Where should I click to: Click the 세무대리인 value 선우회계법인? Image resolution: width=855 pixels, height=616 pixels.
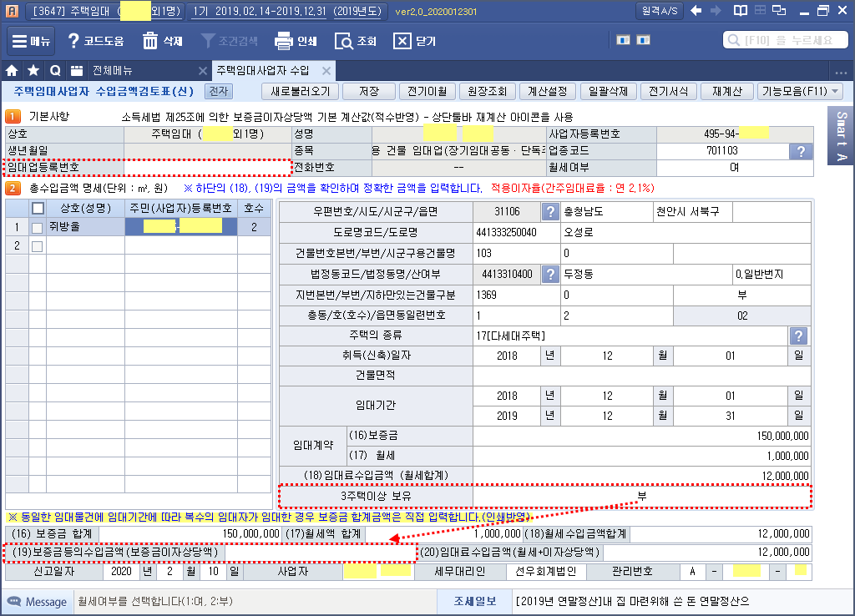coord(546,572)
